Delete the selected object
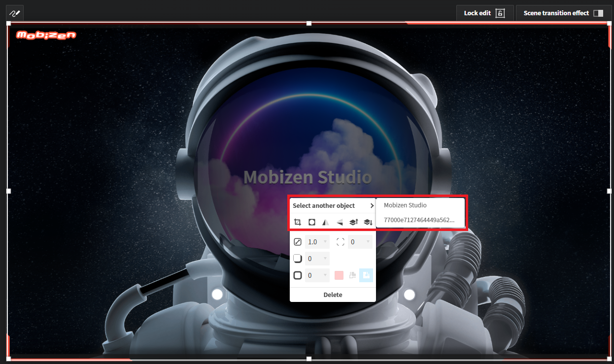 click(333, 295)
